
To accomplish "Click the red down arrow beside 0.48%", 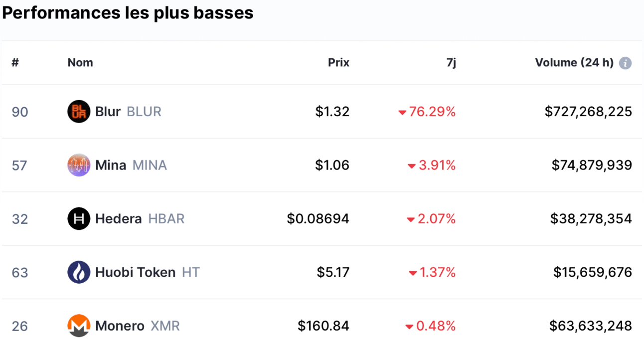I will coord(409,327).
